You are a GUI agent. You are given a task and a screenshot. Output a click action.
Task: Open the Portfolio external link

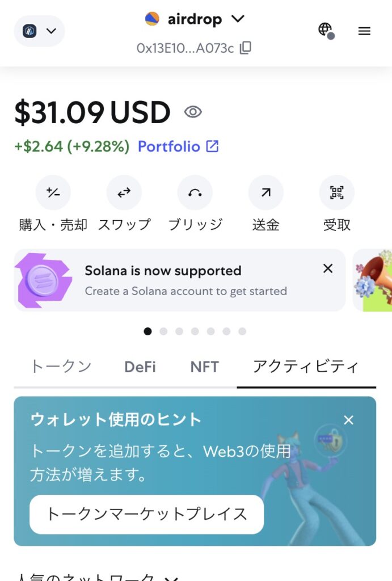click(178, 146)
